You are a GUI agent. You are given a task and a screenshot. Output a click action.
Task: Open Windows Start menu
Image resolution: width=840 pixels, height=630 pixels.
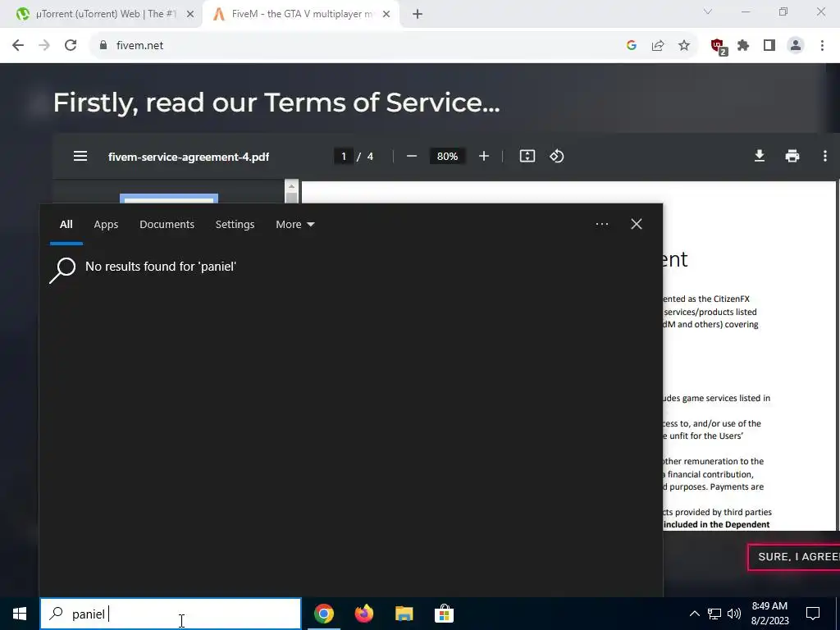[x=20, y=614]
